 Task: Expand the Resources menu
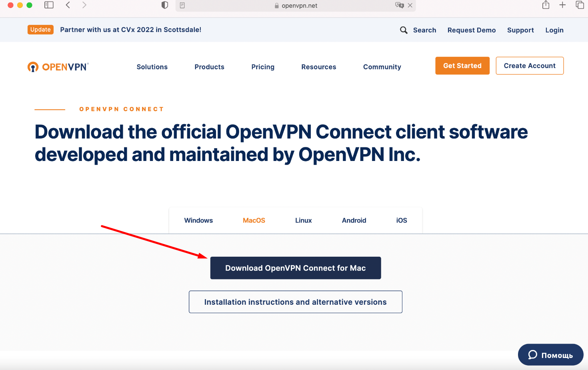coord(318,67)
